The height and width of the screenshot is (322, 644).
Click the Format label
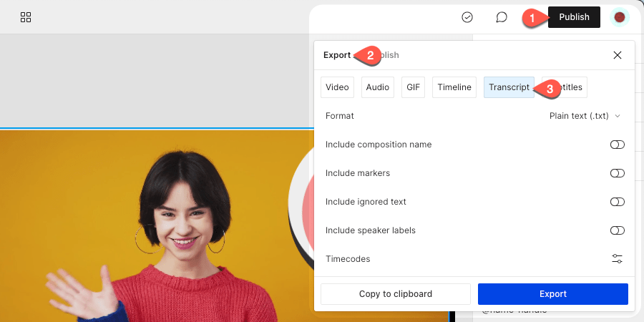(340, 116)
